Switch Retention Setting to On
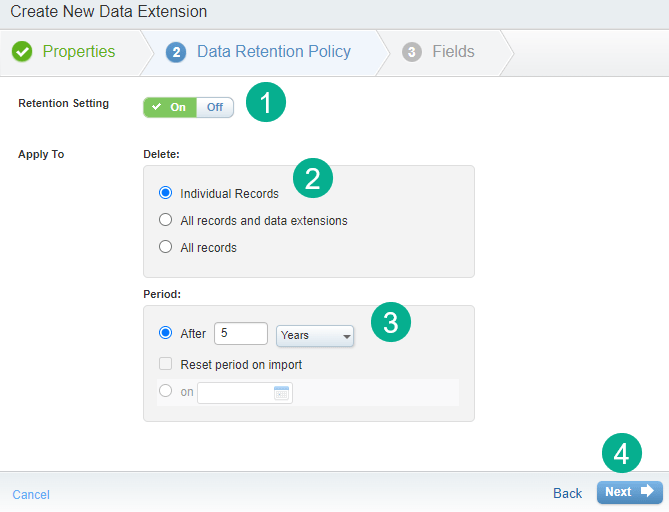This screenshot has height=512, width=669. pos(170,107)
